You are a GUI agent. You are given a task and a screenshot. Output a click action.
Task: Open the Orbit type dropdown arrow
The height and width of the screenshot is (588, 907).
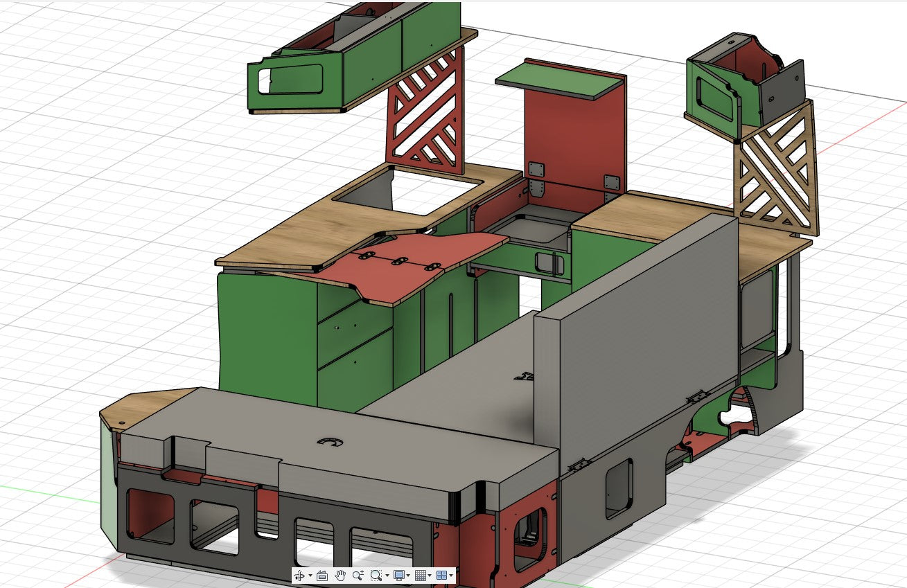(310, 576)
